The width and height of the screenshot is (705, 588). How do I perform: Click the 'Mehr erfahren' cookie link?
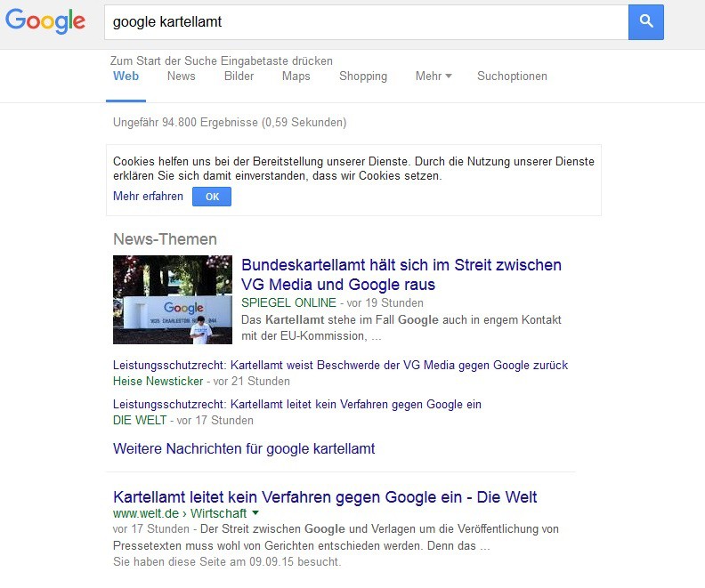(148, 197)
